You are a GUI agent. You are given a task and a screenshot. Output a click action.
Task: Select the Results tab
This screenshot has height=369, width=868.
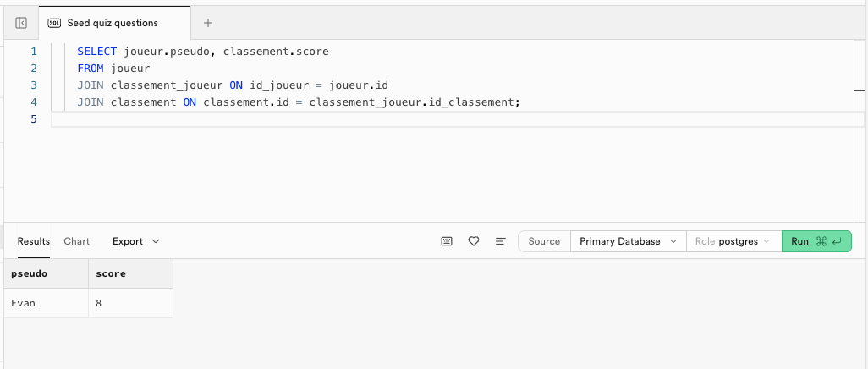click(34, 241)
